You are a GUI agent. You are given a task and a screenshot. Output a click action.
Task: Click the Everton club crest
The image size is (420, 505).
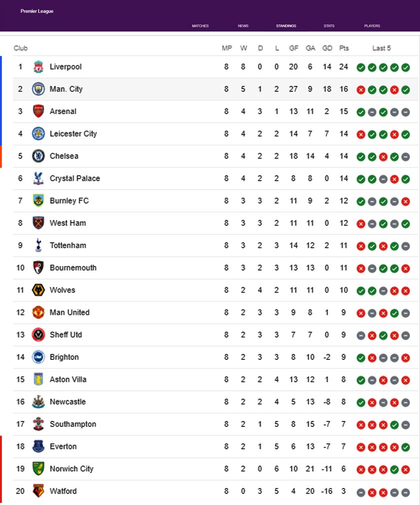point(38,446)
